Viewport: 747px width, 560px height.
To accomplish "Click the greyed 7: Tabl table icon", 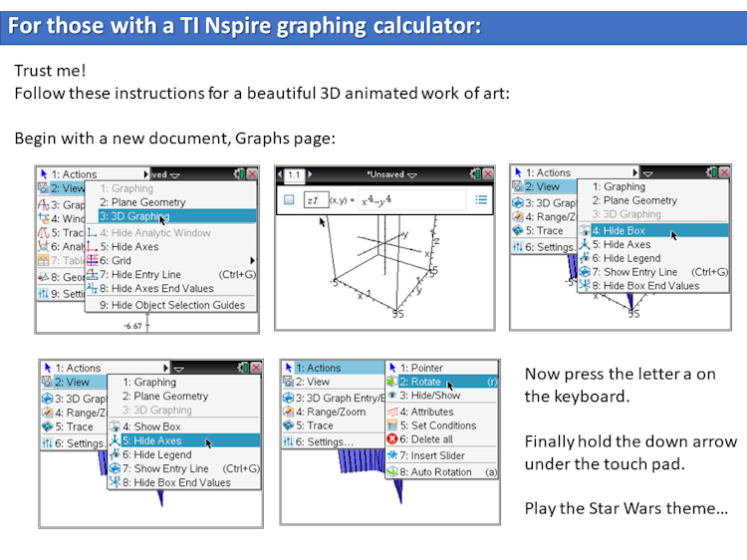I will (44, 260).
